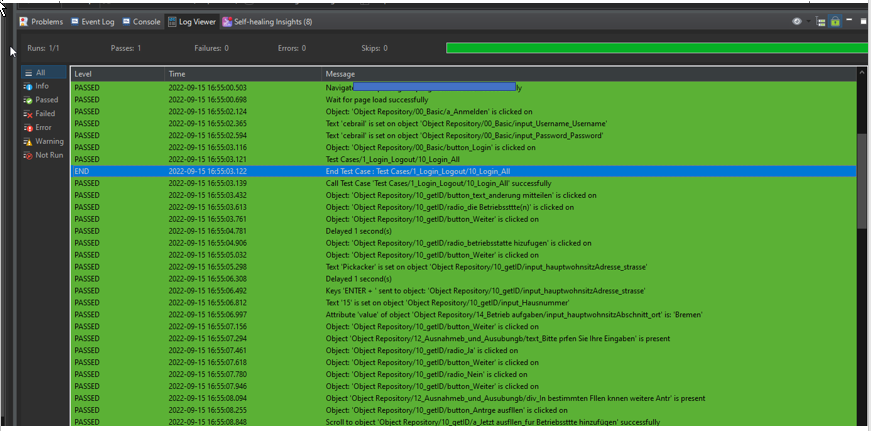Filter log by Passed level
This screenshot has height=431, width=871.
[x=41, y=100]
